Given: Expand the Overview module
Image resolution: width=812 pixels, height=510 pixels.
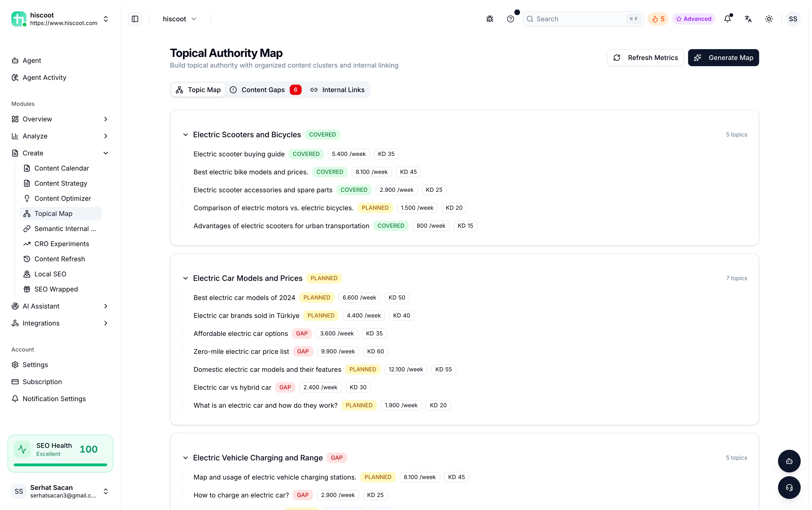Looking at the screenshot, I should pyautogui.click(x=60, y=119).
